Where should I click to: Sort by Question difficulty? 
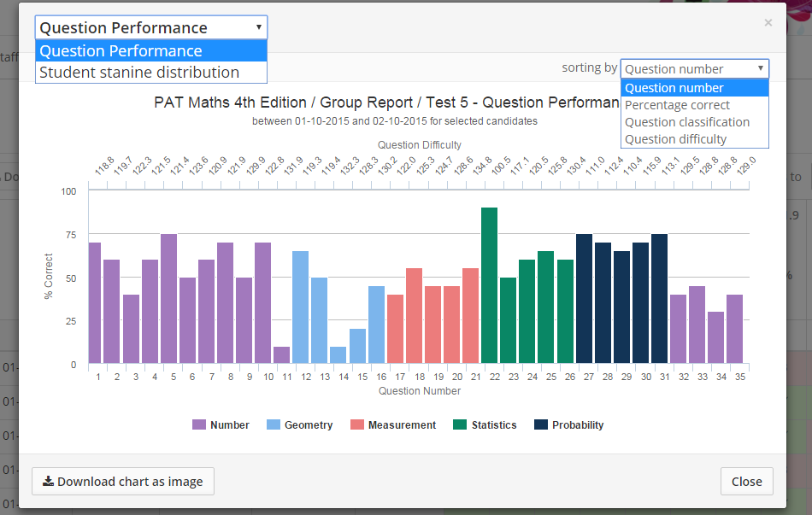pyautogui.click(x=694, y=139)
